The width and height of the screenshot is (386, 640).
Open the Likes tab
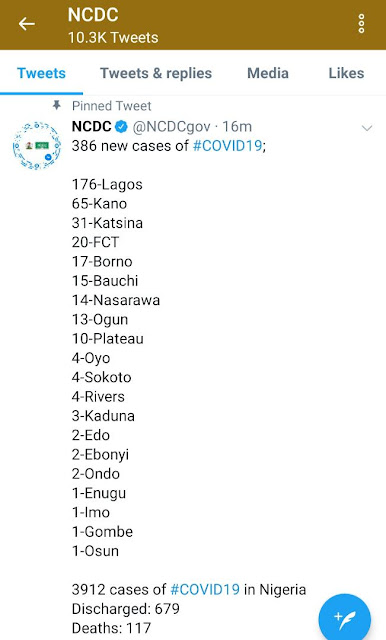point(346,73)
